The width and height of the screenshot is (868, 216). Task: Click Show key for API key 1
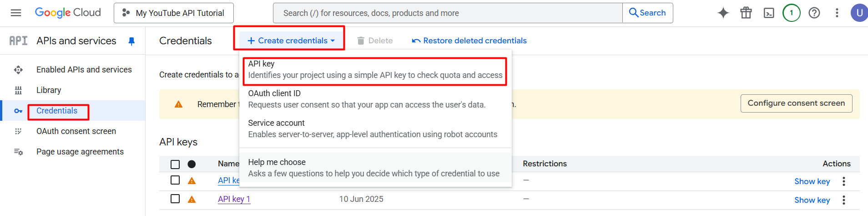[812, 200]
